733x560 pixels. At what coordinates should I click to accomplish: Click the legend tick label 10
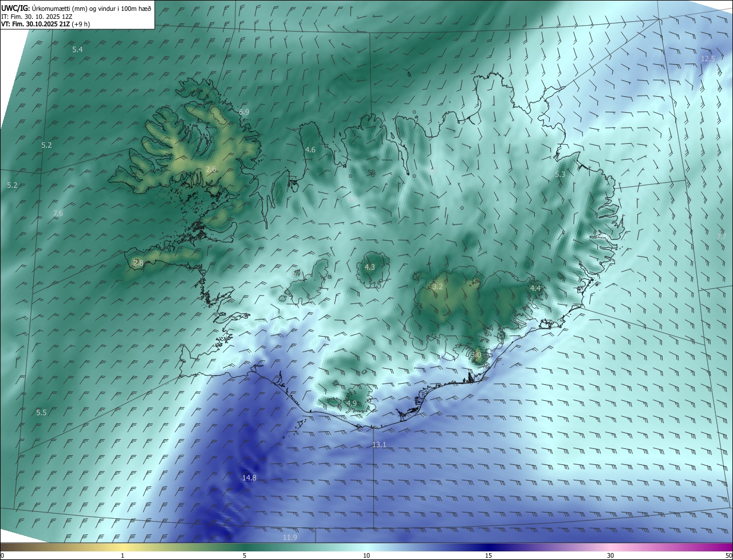coord(366,555)
